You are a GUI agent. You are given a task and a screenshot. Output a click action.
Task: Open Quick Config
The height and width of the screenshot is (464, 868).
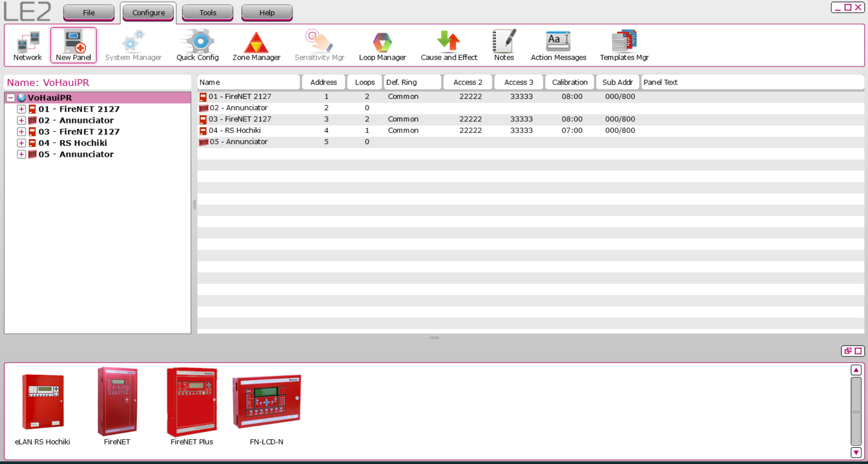[197, 44]
